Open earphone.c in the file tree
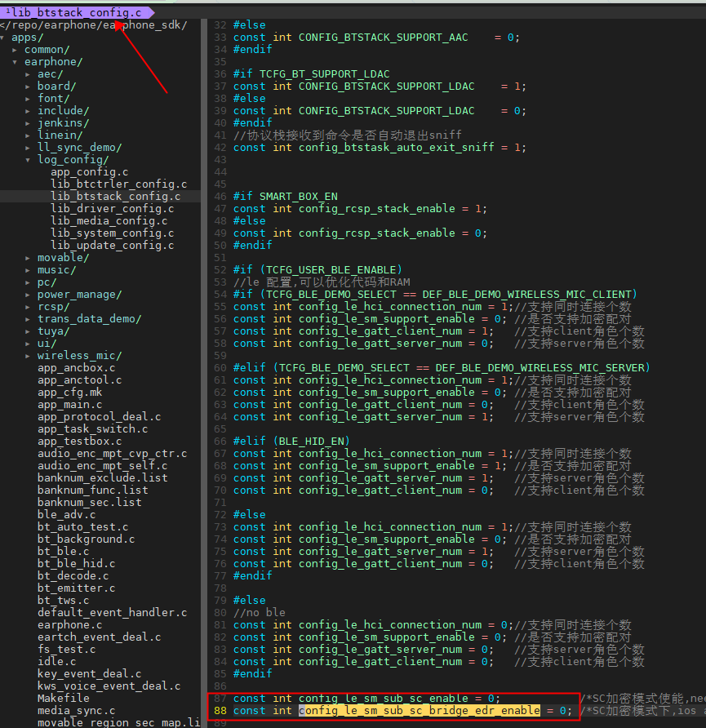 [69, 625]
